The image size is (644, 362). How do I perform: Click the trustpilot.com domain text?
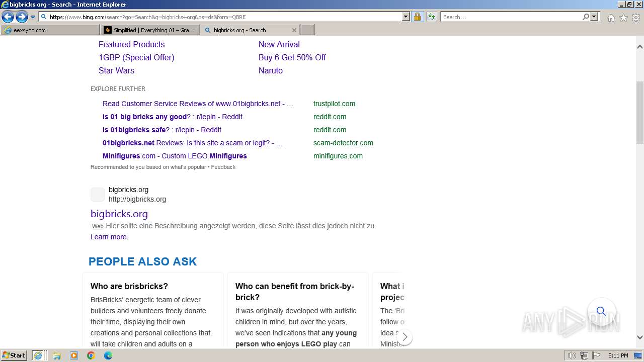click(334, 104)
